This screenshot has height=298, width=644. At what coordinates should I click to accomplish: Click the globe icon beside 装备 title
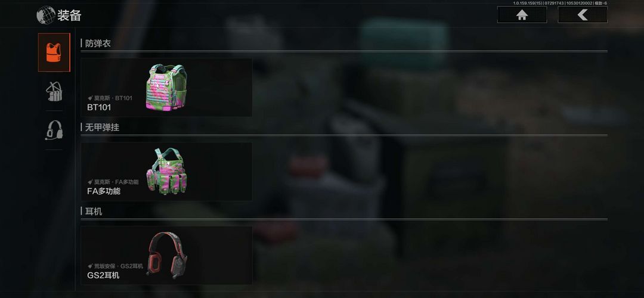tap(45, 15)
